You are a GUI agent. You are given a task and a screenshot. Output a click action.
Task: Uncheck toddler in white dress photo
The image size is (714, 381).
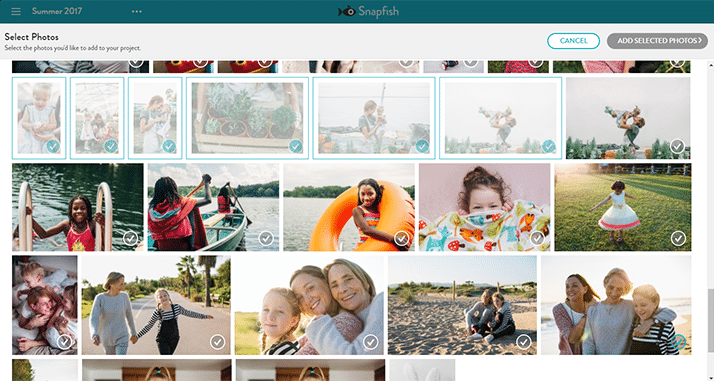click(53, 146)
